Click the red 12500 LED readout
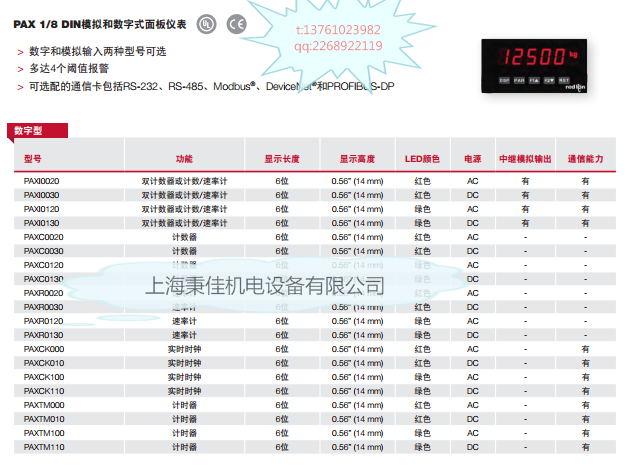 click(534, 57)
